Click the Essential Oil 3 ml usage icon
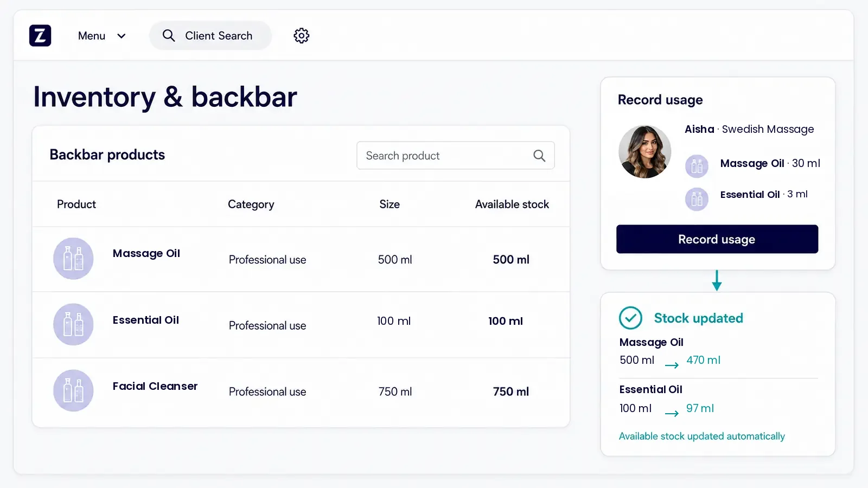Screen dimensions: 868x488 tap(697, 199)
